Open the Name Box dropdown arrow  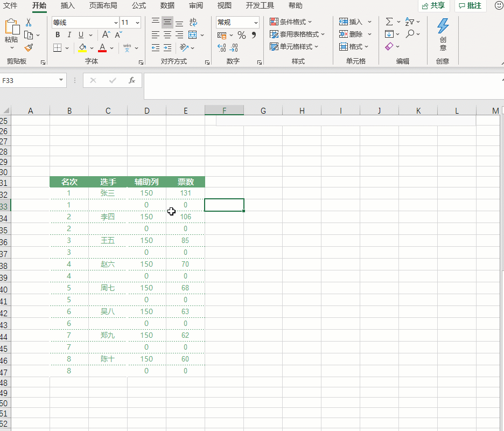click(61, 80)
